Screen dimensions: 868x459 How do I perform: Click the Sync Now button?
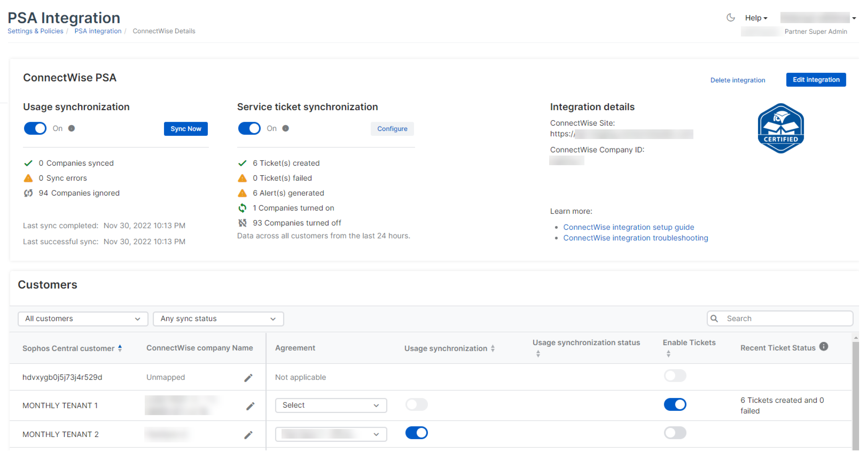coord(186,129)
